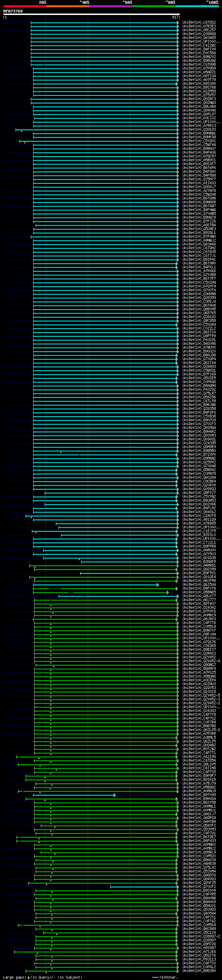Click hit label UniRef100_C1N3T9
Screen dimensions: 222x980
[199, 516]
